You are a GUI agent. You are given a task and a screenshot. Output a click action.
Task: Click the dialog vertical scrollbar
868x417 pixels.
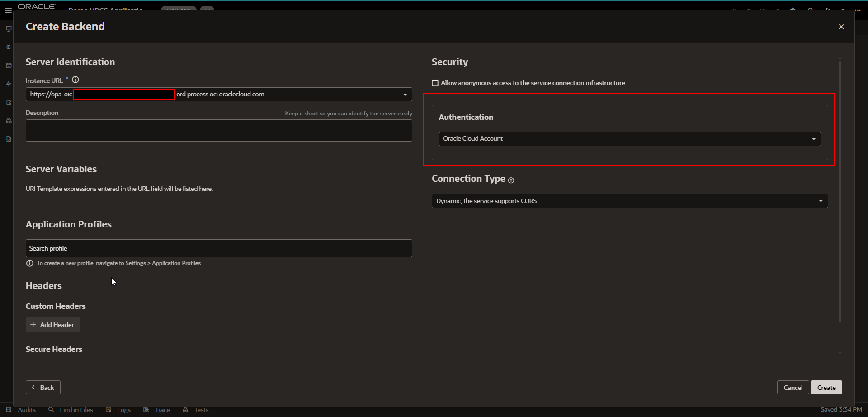pos(840,192)
